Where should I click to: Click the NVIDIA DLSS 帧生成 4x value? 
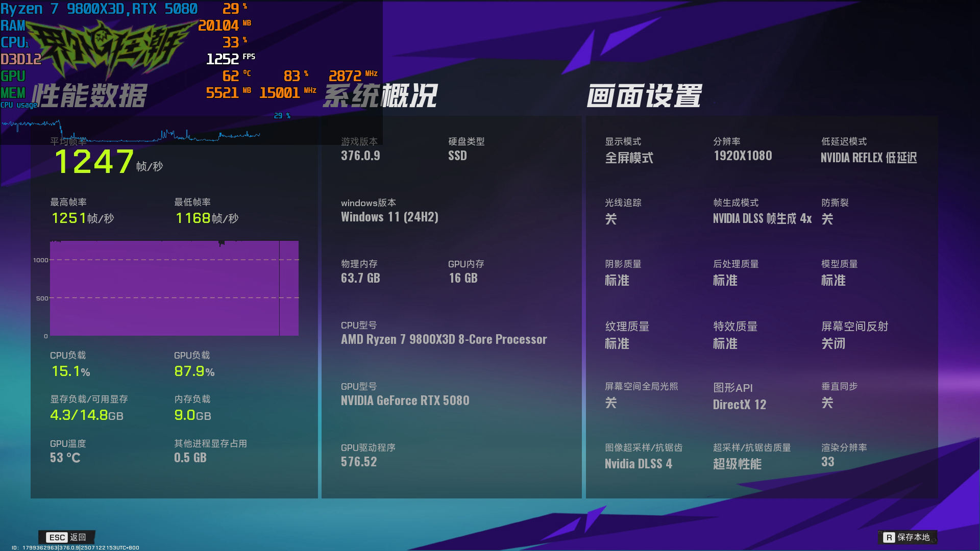pyautogui.click(x=762, y=219)
